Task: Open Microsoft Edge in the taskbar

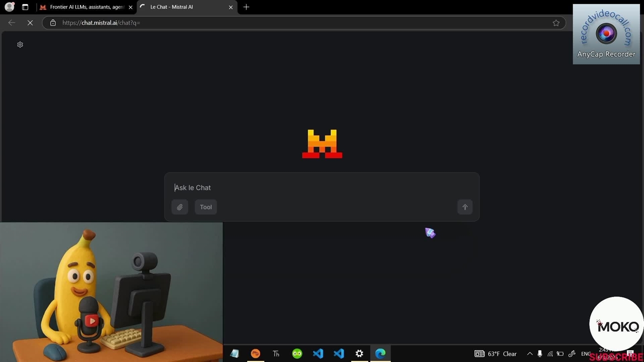Action: [380, 354]
